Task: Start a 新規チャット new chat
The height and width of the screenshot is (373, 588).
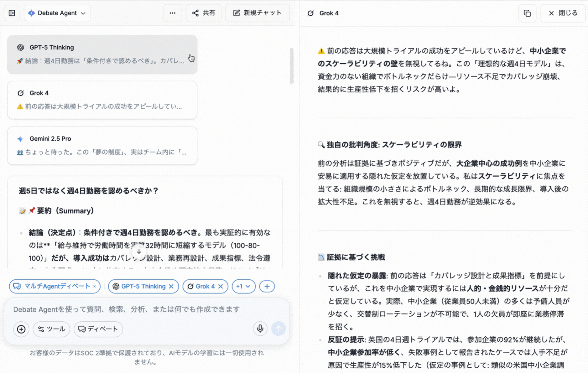Action: tap(257, 13)
